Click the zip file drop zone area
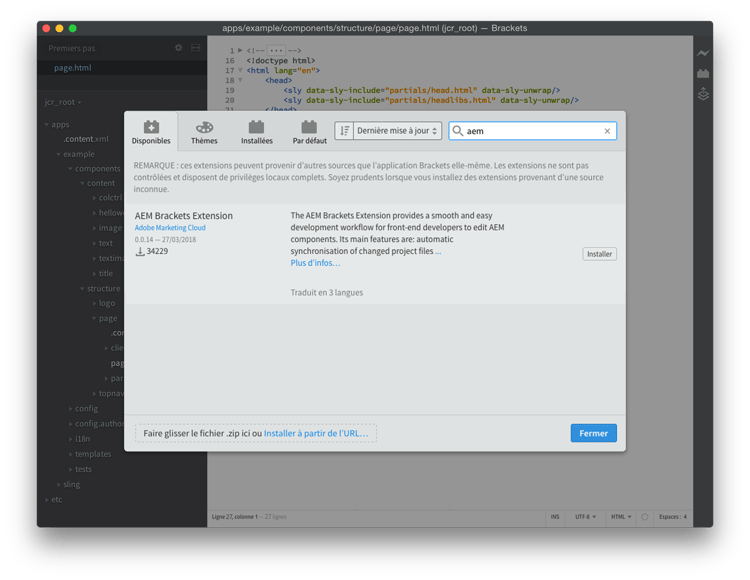The height and width of the screenshot is (580, 750). [256, 433]
